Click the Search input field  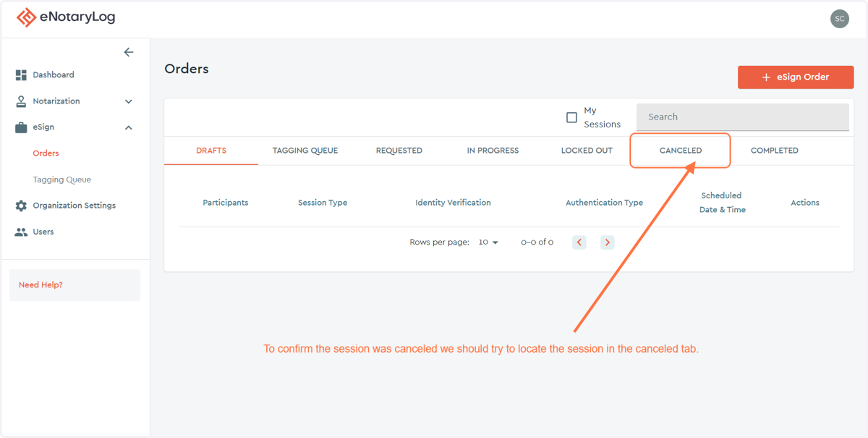point(743,117)
